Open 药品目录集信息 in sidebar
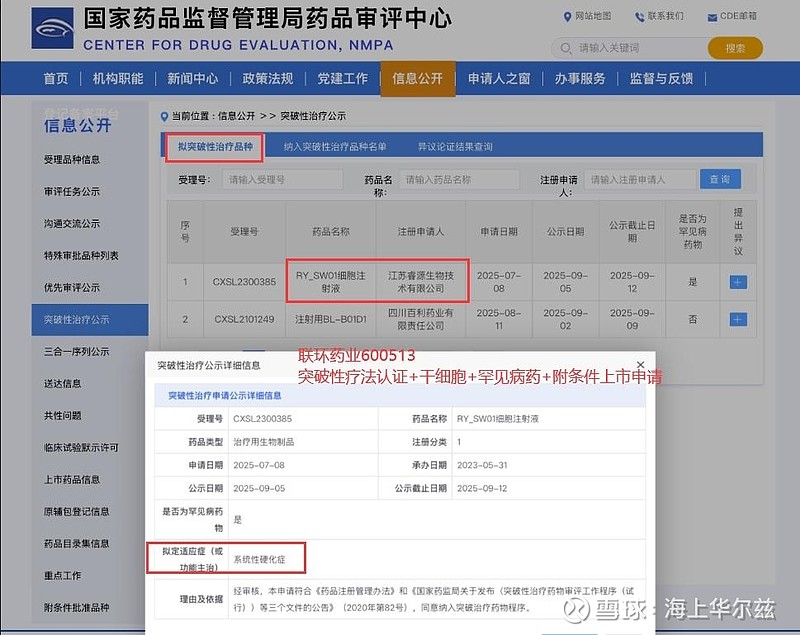This screenshot has height=635, width=800. pyautogui.click(x=77, y=544)
